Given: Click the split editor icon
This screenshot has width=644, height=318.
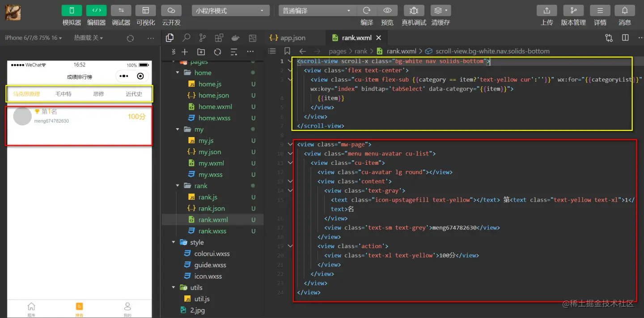Looking at the screenshot, I should click(x=625, y=38).
